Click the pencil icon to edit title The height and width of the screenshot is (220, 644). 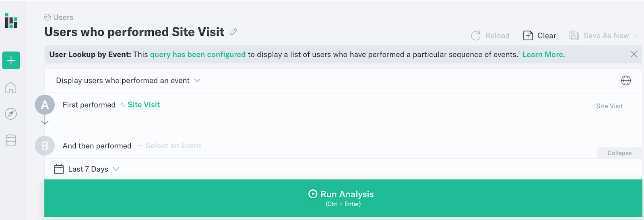[x=234, y=32]
